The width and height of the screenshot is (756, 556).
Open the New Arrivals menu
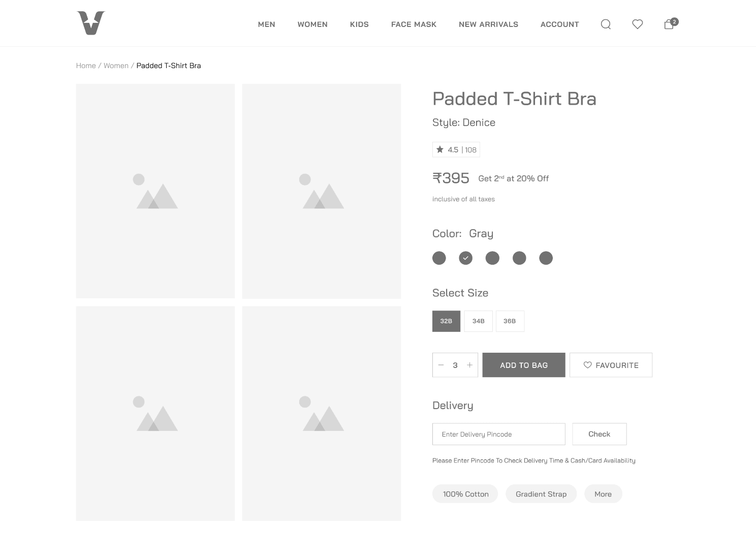coord(488,24)
